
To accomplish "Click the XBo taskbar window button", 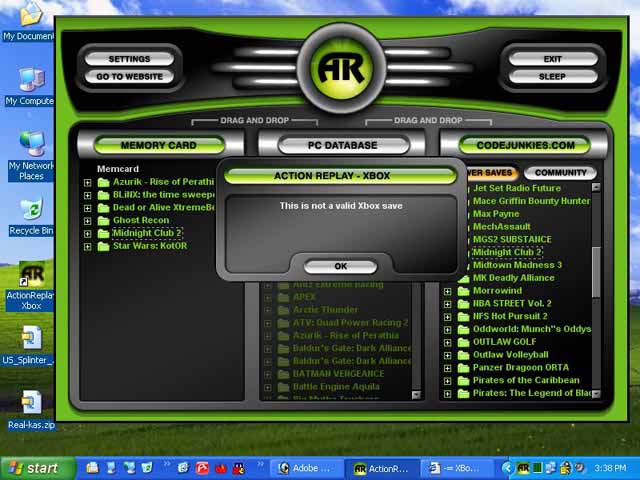I will (x=456, y=468).
